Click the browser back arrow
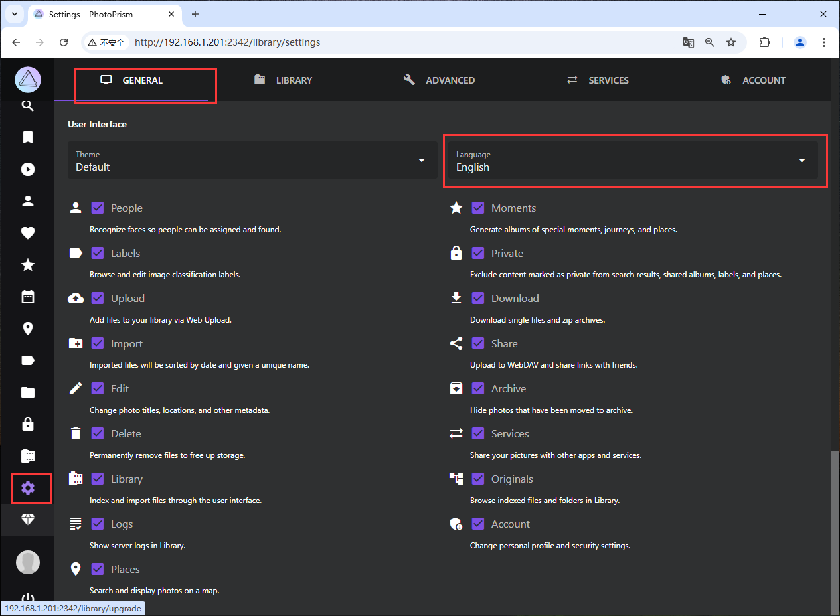 point(16,42)
